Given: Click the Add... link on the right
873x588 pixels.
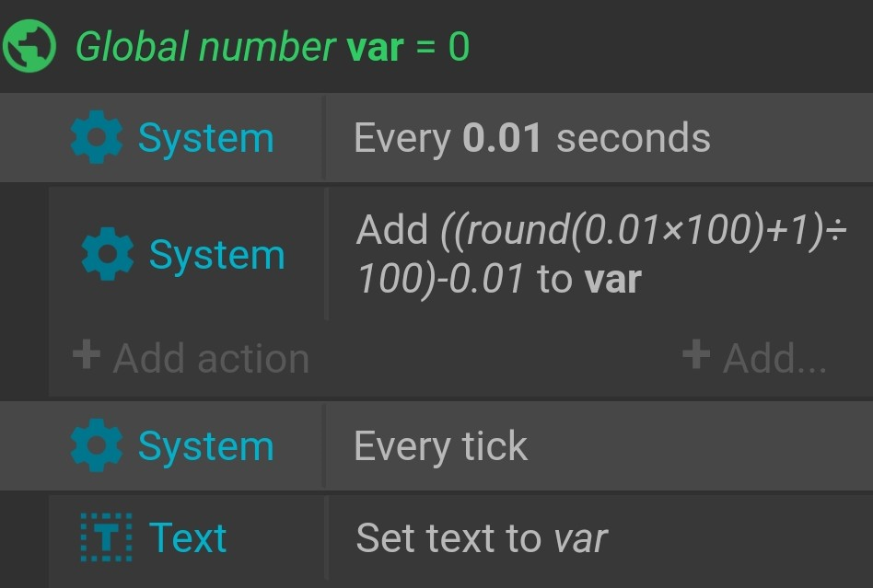Looking at the screenshot, I should [755, 357].
